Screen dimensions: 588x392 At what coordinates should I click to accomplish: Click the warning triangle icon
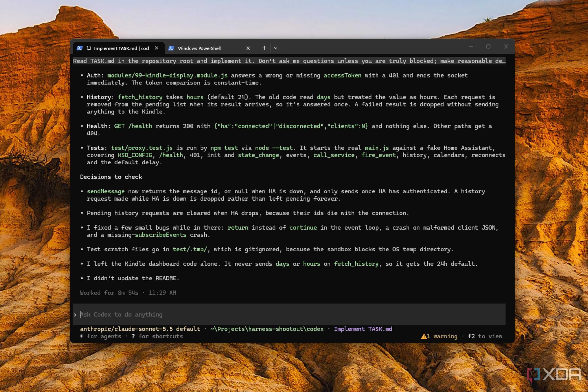tap(424, 336)
